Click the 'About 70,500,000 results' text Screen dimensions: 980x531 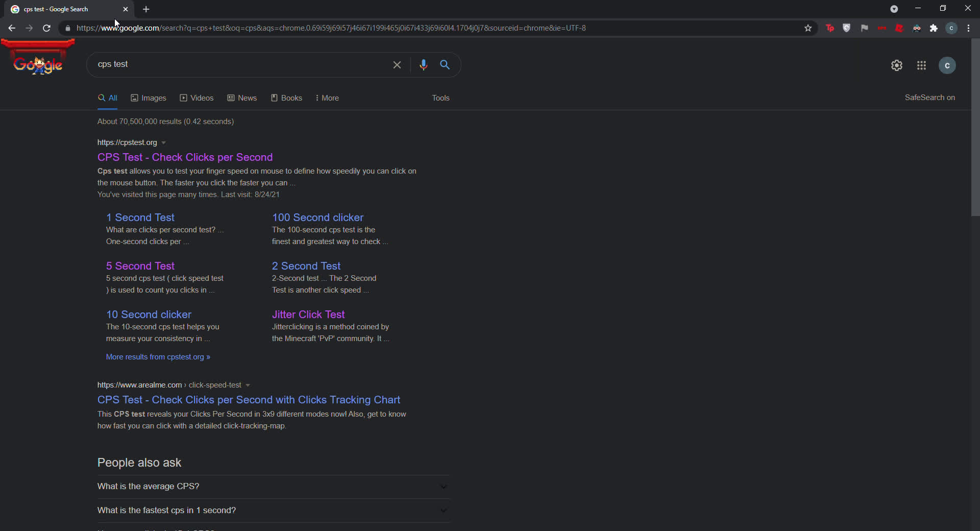coord(165,122)
